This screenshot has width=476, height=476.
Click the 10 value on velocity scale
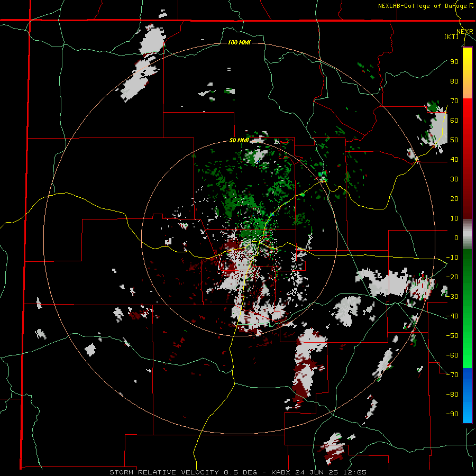454,218
